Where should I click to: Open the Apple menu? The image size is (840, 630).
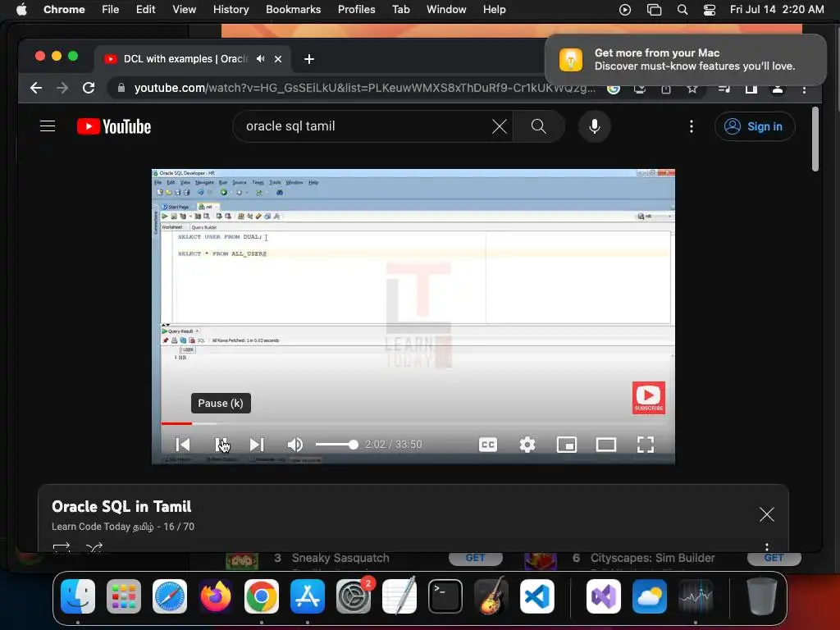point(21,9)
